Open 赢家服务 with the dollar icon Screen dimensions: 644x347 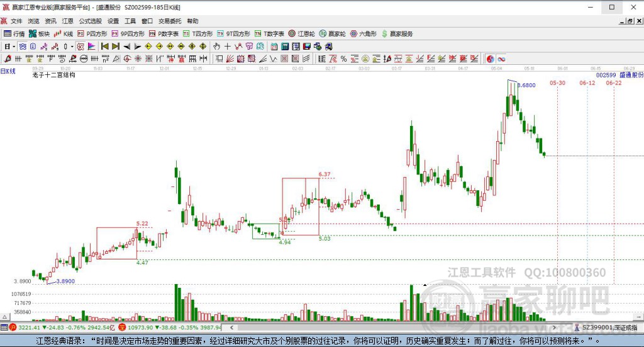[x=397, y=34]
